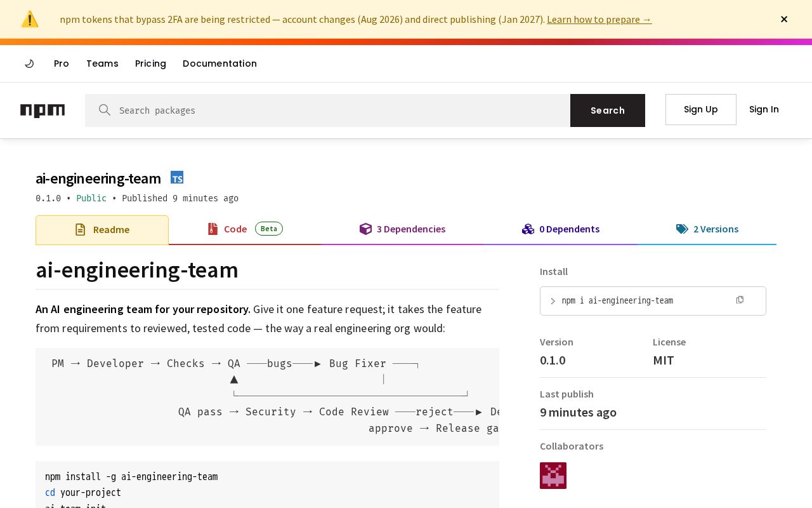
Task: Click the Readme document icon
Action: (x=80, y=230)
